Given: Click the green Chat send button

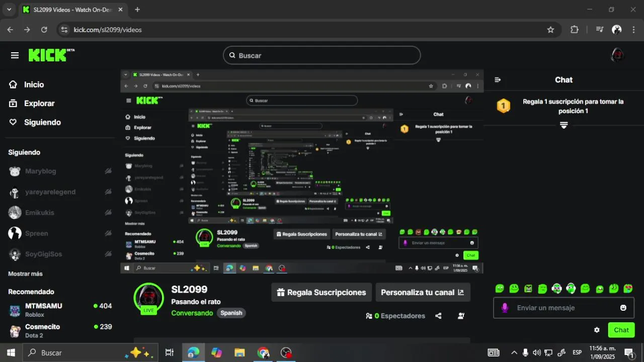Looking at the screenshot, I should click(x=621, y=330).
